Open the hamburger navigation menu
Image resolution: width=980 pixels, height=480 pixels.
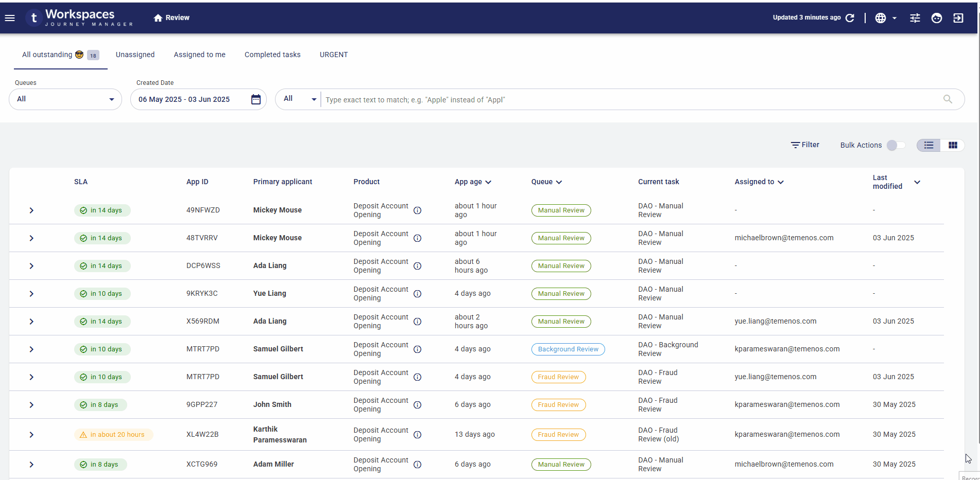point(10,18)
